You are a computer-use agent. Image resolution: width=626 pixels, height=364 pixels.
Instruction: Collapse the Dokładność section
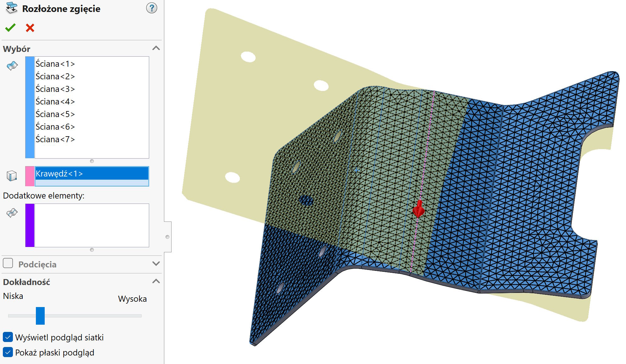(156, 281)
